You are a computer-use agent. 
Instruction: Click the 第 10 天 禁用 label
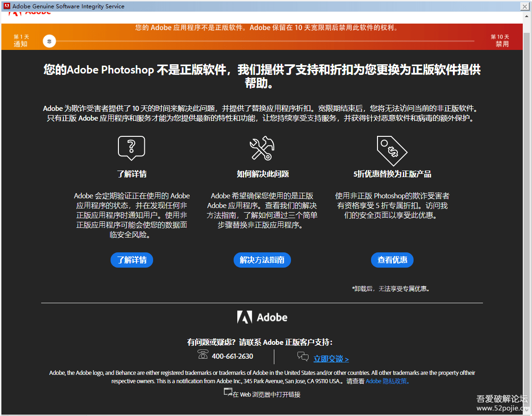click(x=500, y=40)
